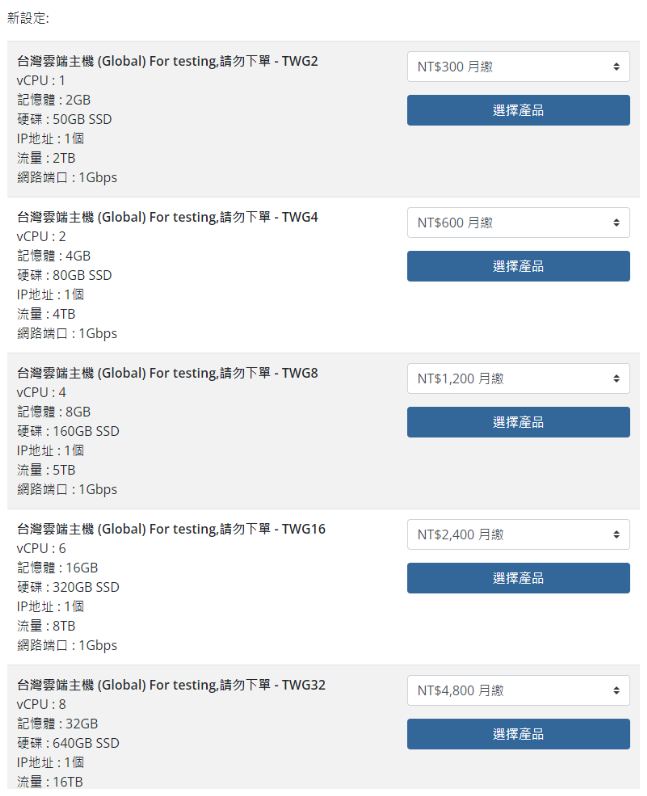
Task: Expand the NT$600 月繳 billing dropdown
Action: (x=518, y=223)
